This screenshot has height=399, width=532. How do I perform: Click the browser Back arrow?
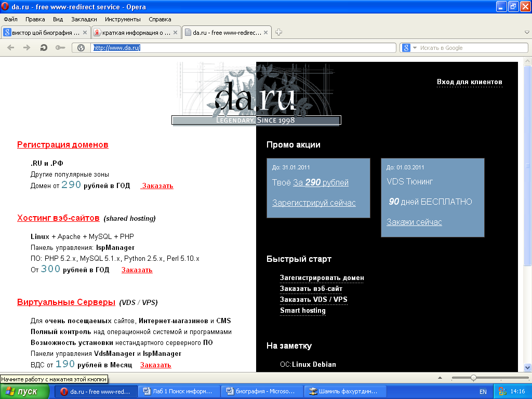[10, 47]
